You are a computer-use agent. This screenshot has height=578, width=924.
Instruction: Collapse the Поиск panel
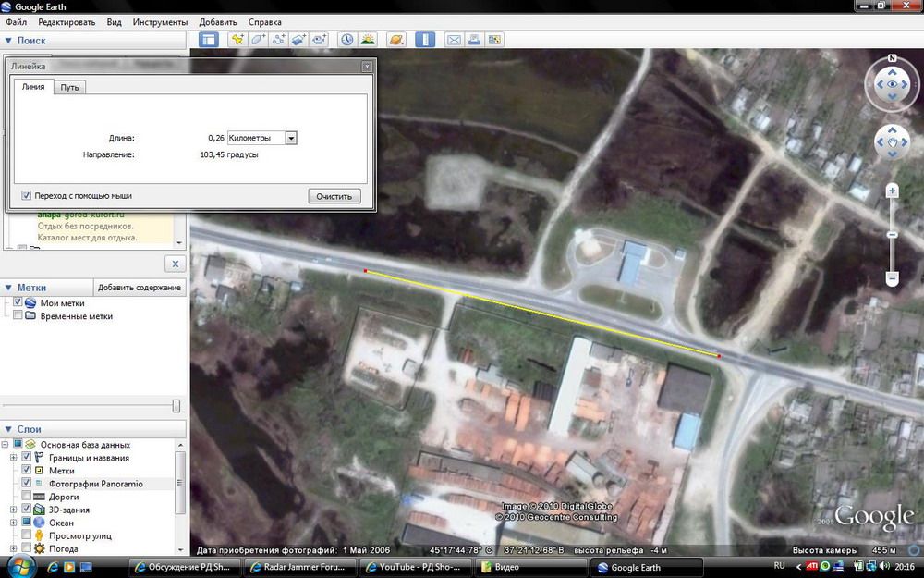pos(9,41)
